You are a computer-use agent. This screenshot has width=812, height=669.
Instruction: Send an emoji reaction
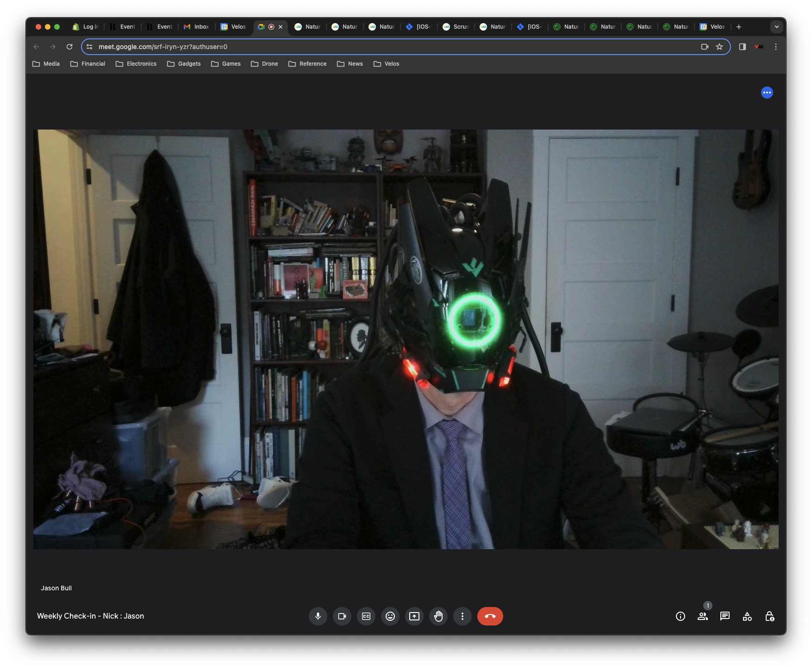390,616
